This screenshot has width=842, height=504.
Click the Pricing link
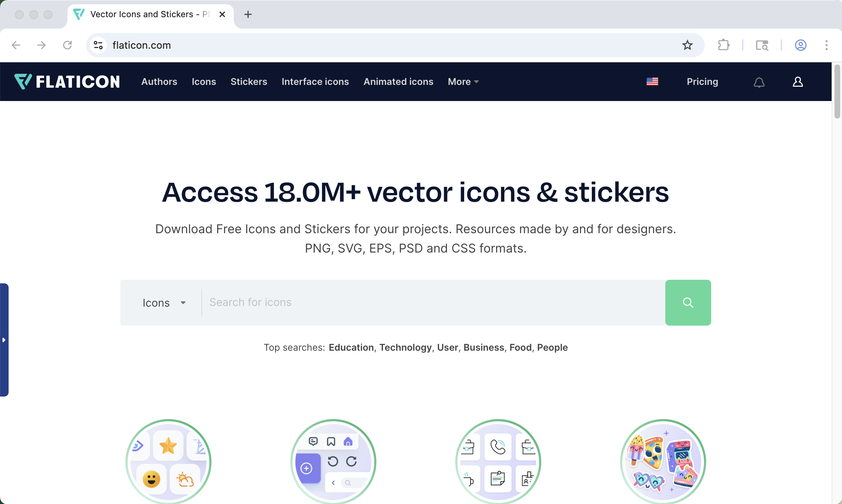[x=702, y=82]
